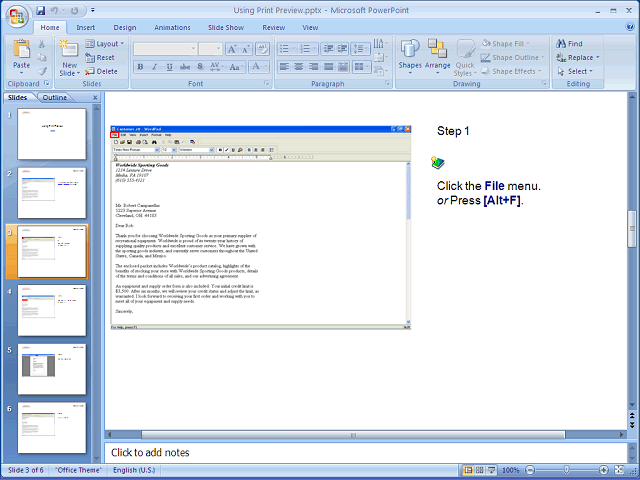
Task: Convert text to SmartArt icon
Action: click(380, 71)
